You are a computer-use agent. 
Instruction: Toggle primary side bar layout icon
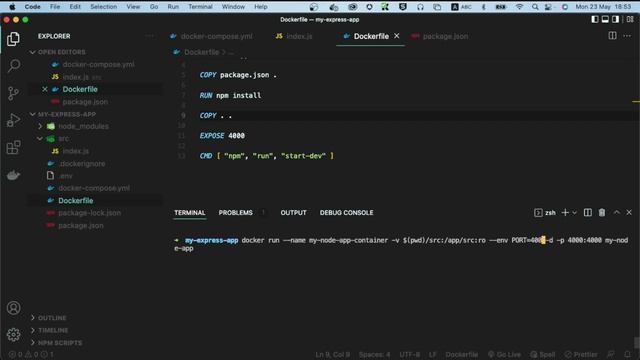(x=595, y=19)
